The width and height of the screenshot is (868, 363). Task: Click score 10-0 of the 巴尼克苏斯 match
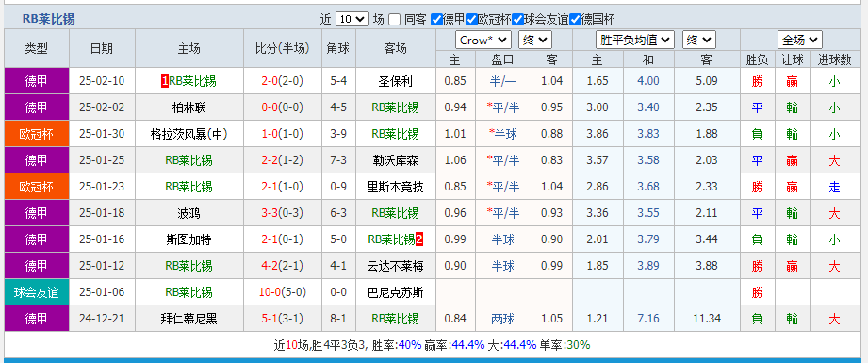pyautogui.click(x=269, y=292)
